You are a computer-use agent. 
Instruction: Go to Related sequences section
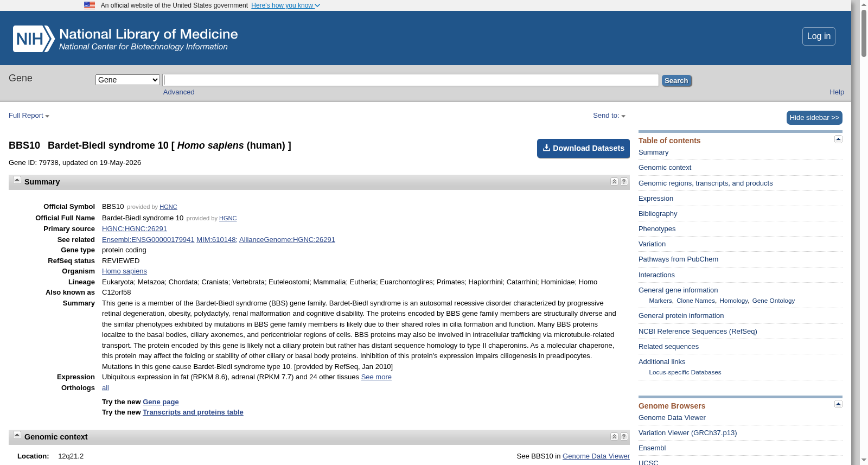668,347
